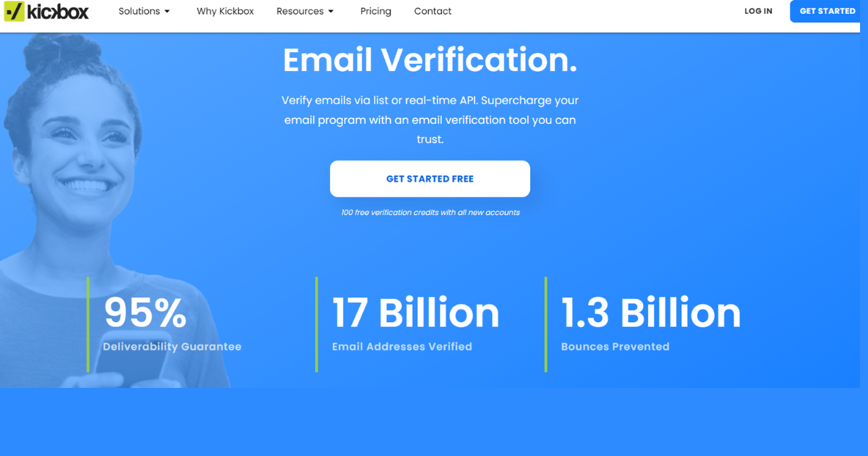This screenshot has height=456, width=868.
Task: Open the Contact page
Action: pyautogui.click(x=433, y=11)
